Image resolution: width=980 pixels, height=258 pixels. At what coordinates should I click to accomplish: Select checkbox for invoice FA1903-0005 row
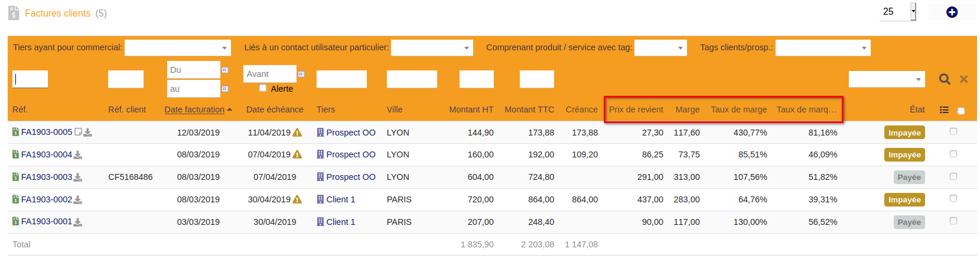coord(953,131)
